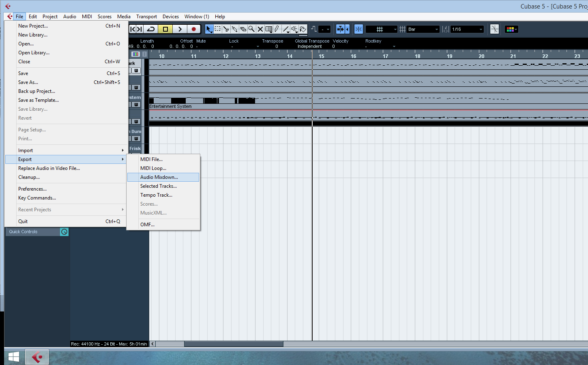Start playback with the Play button
Image resolution: width=588 pixels, height=365 pixels.
pos(180,29)
